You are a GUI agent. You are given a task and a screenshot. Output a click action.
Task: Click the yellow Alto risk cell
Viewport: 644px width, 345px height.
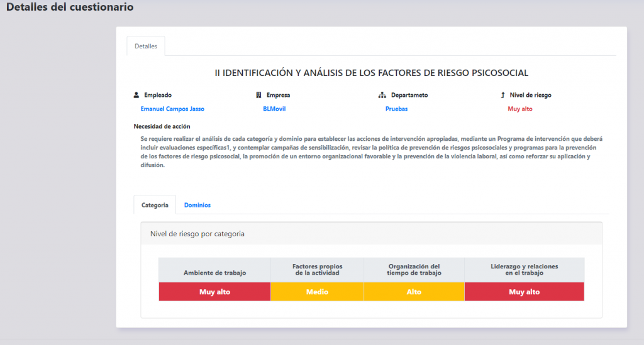tap(414, 292)
